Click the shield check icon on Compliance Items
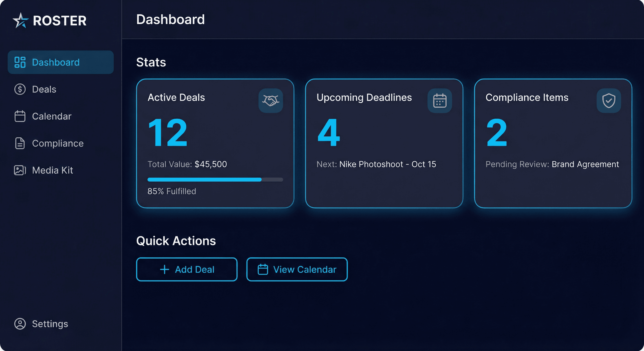644x351 pixels. coord(609,101)
